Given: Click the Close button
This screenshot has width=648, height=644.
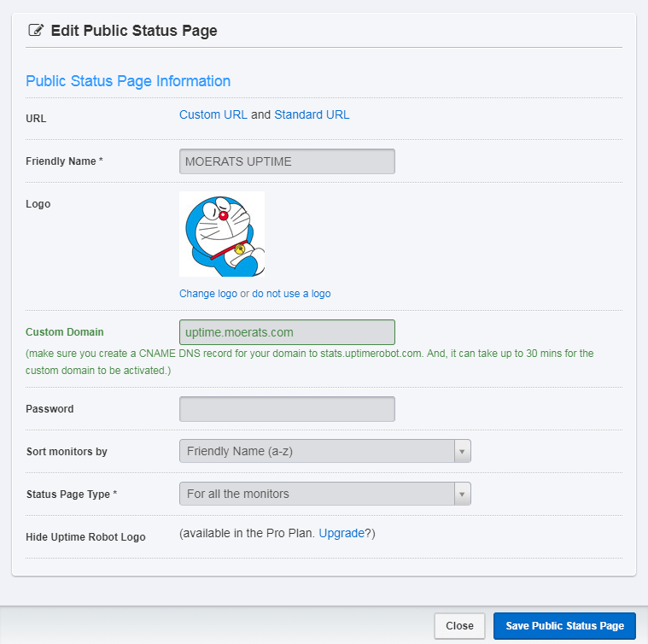Looking at the screenshot, I should [459, 626].
